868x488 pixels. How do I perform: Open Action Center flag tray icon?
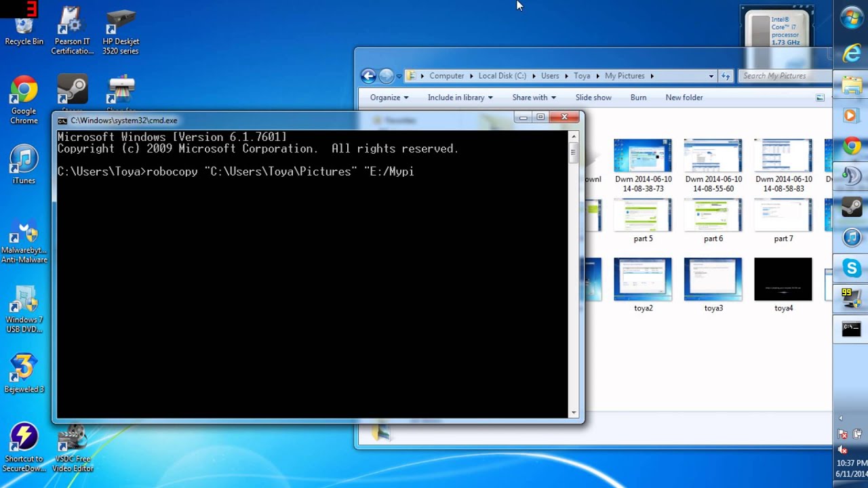[x=843, y=434]
